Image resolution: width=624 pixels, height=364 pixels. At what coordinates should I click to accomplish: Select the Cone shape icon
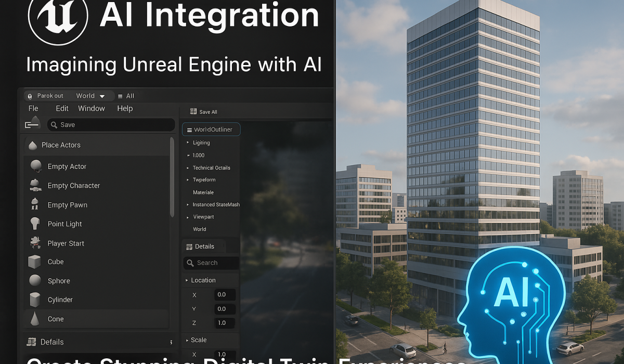point(35,319)
